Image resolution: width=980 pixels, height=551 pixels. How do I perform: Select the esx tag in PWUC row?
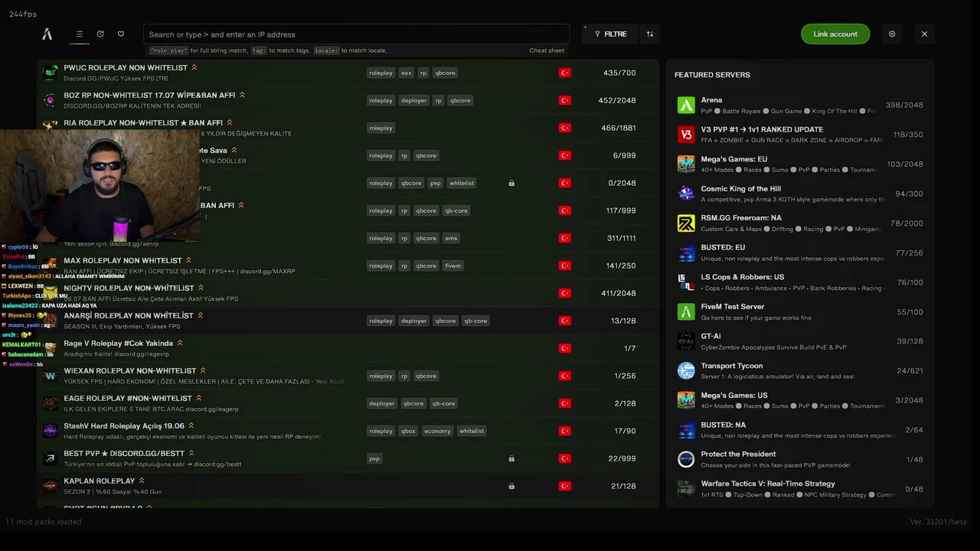(x=407, y=73)
